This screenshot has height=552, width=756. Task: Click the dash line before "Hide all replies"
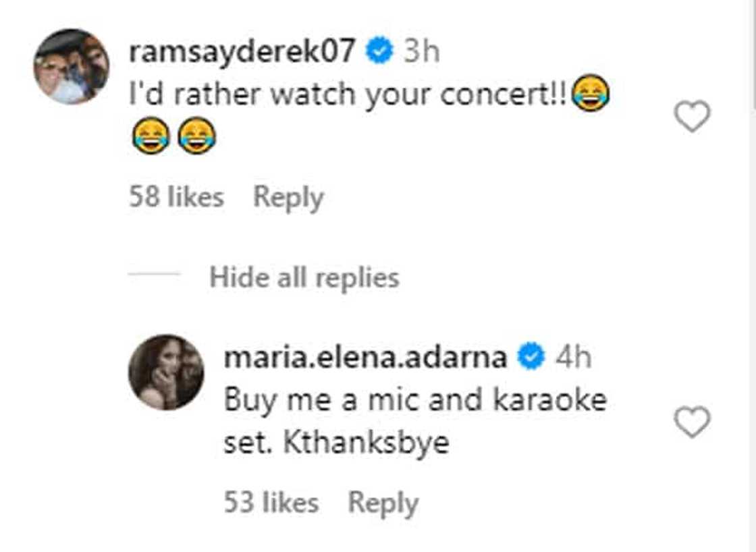tap(154, 275)
